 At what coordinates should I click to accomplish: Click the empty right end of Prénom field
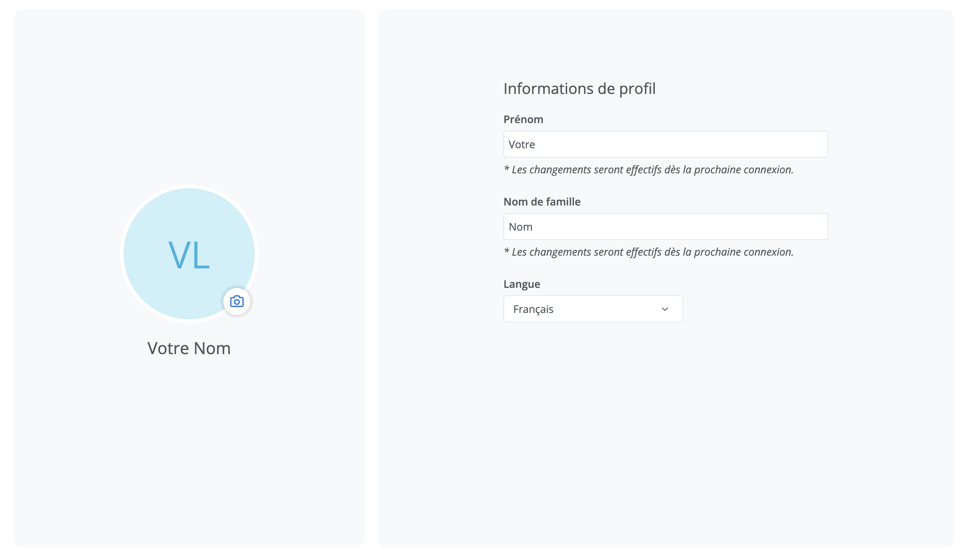coord(804,144)
